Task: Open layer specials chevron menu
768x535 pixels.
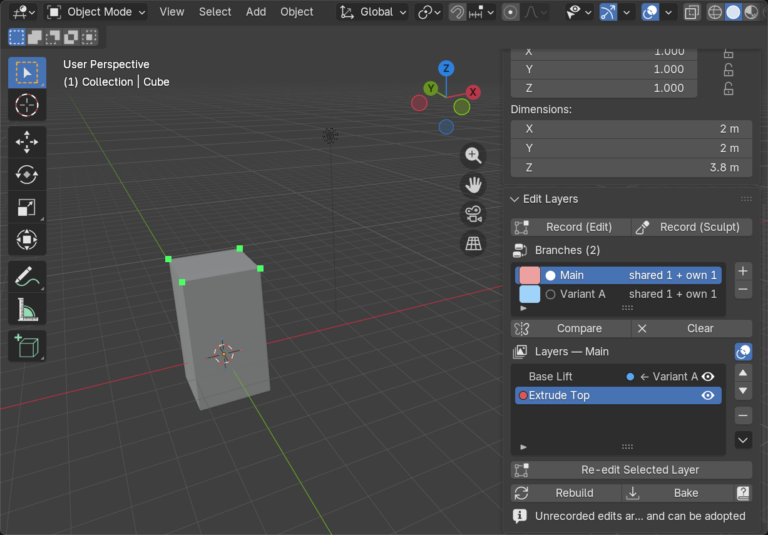Action: coord(743,440)
